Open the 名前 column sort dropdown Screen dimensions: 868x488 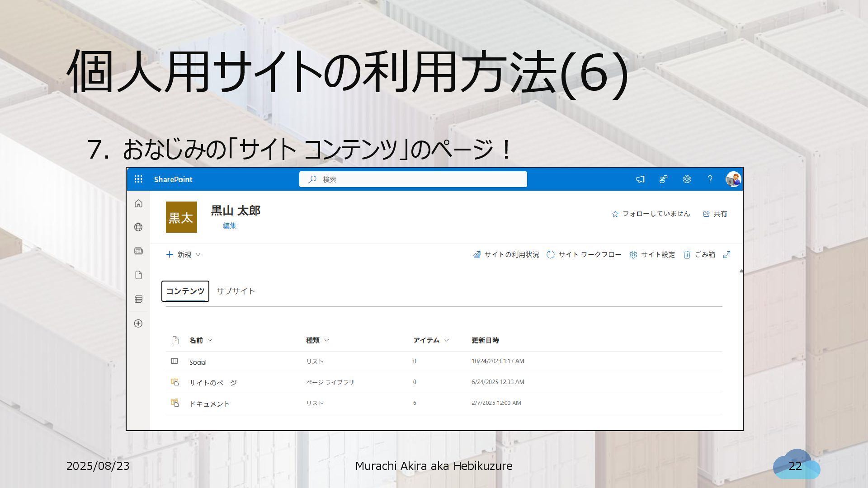coord(200,340)
